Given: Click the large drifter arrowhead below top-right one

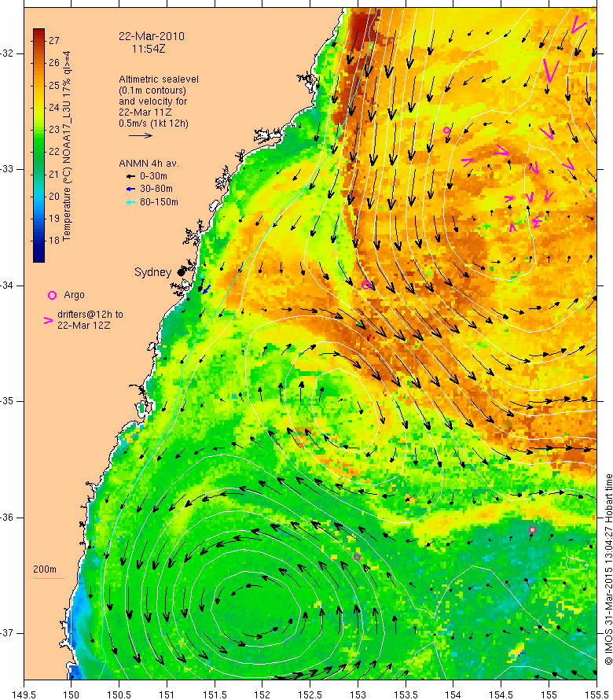Looking at the screenshot, I should (551, 71).
